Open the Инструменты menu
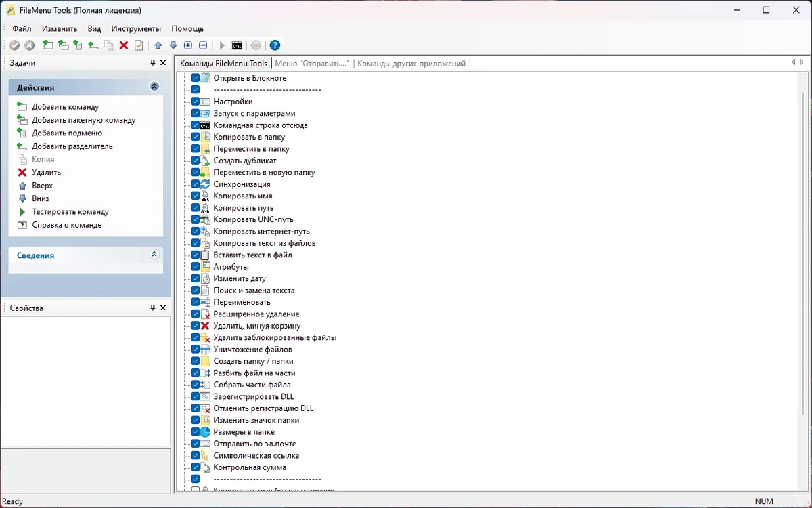 [136, 29]
